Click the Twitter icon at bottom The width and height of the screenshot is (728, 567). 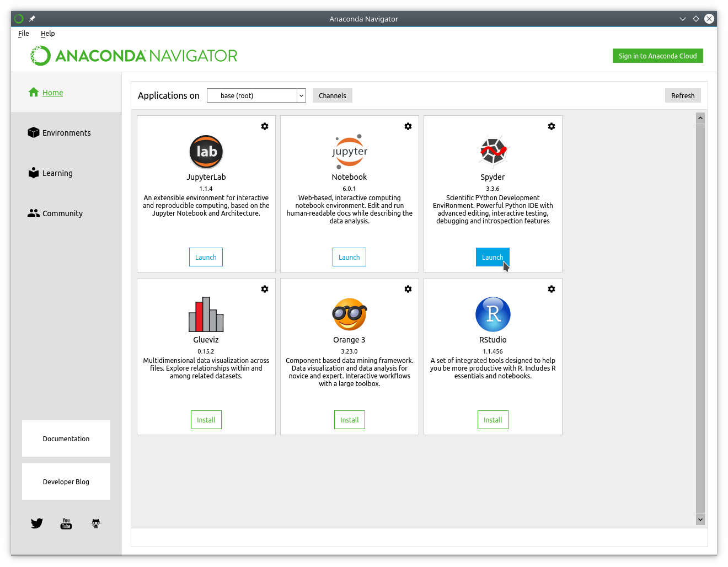point(36,523)
